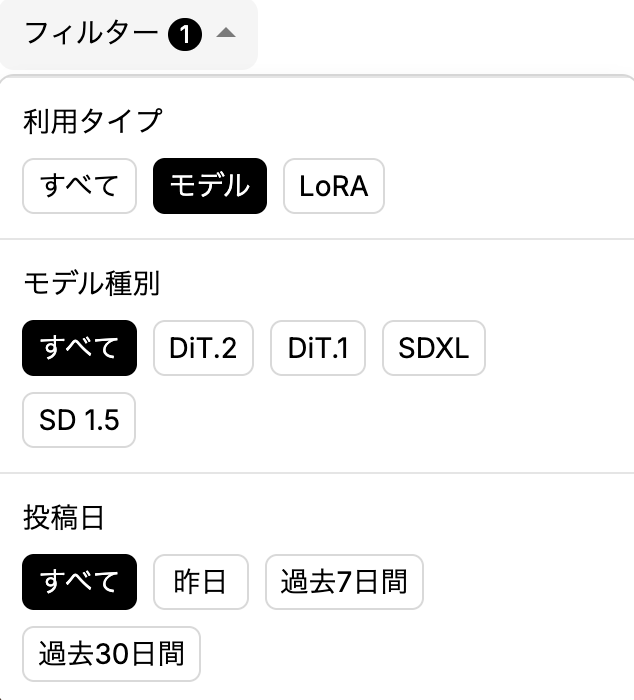This screenshot has height=700, width=634.
Task: Filter by LoRA usage type
Action: coord(334,186)
